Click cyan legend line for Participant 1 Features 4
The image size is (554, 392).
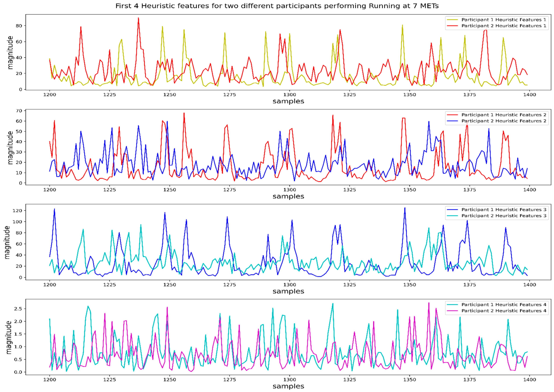pyautogui.click(x=452, y=305)
